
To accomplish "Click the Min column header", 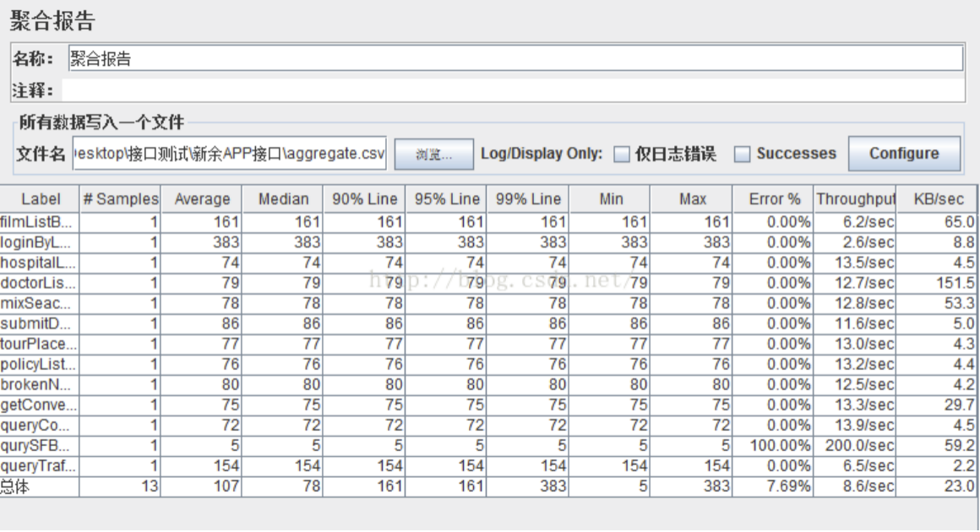I will pos(609,199).
